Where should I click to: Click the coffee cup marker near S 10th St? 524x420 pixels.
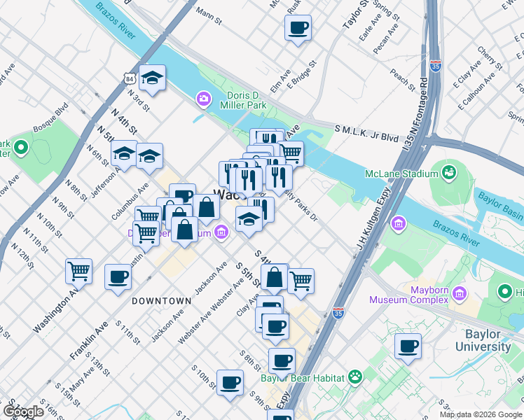[x=230, y=383]
